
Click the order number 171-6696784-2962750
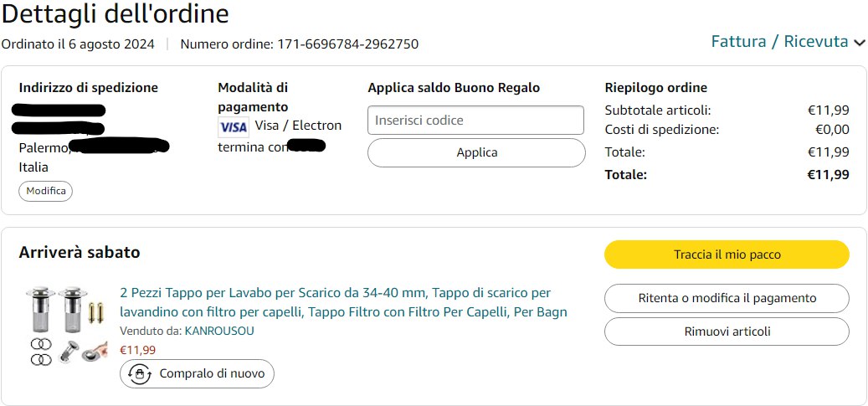click(347, 44)
